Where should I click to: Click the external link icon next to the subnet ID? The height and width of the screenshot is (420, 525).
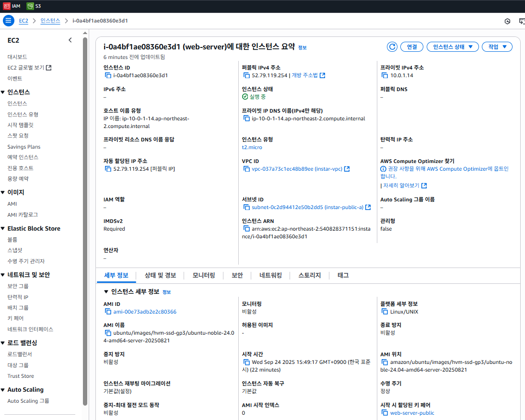coord(368,207)
